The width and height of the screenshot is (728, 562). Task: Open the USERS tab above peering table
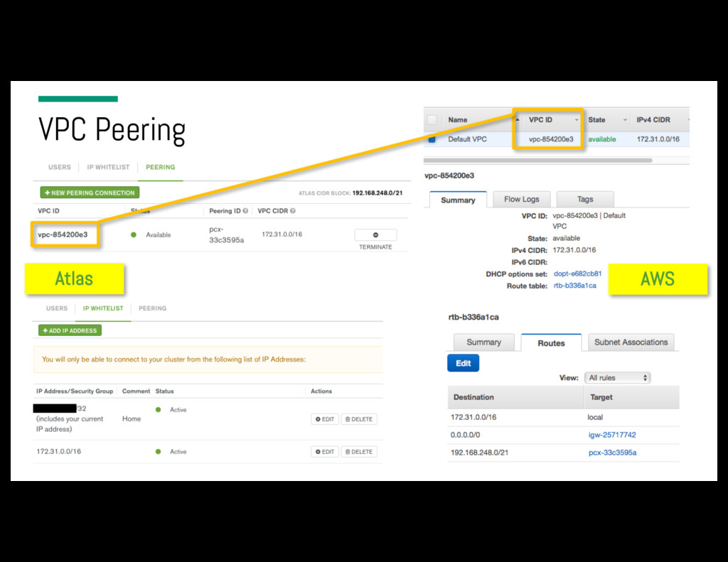pyautogui.click(x=60, y=167)
